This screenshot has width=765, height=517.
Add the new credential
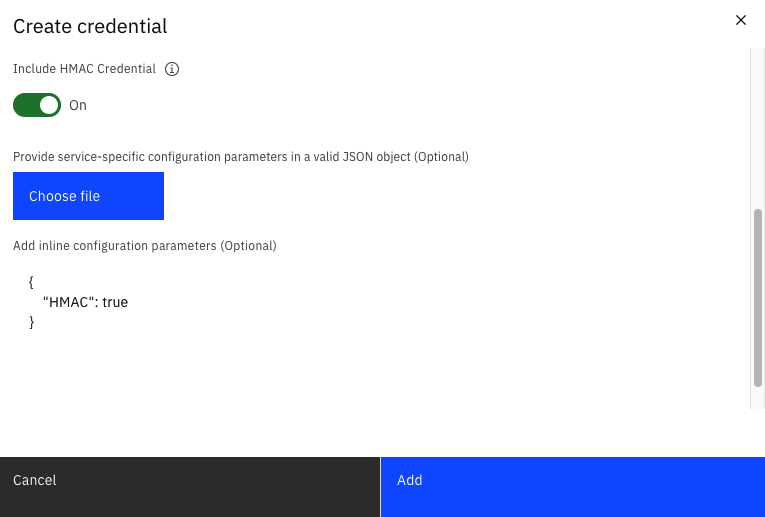[573, 487]
